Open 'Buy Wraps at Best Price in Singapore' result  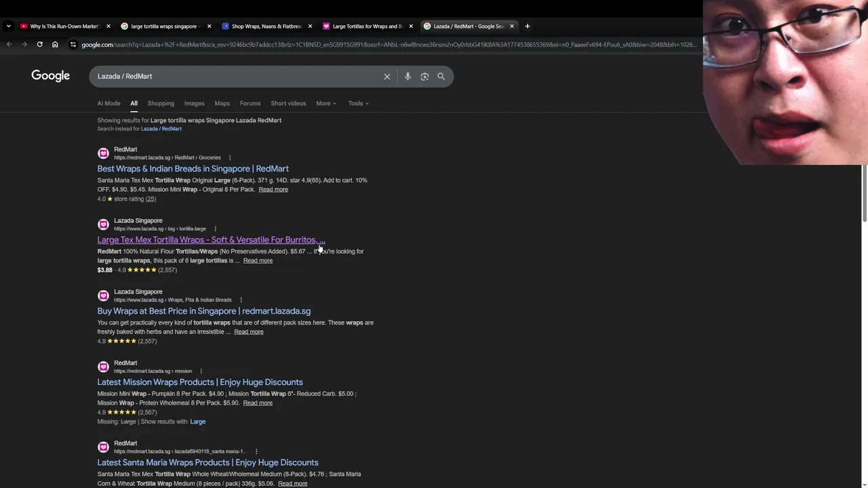[x=203, y=311]
